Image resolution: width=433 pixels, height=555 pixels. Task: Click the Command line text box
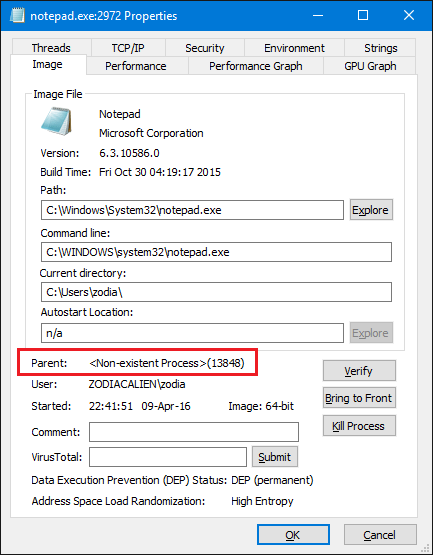point(216,252)
